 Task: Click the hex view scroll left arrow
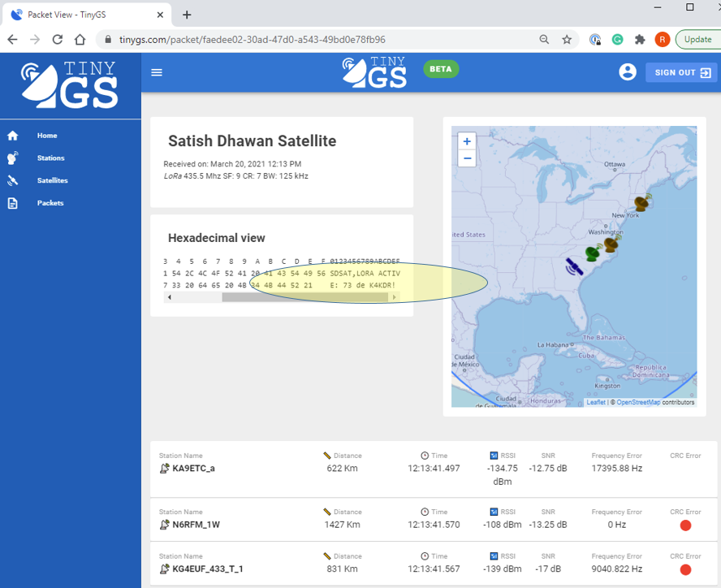[x=169, y=297]
